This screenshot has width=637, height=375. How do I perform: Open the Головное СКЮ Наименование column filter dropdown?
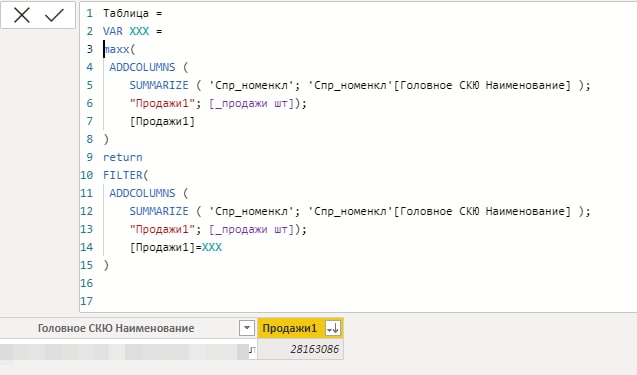tap(247, 328)
